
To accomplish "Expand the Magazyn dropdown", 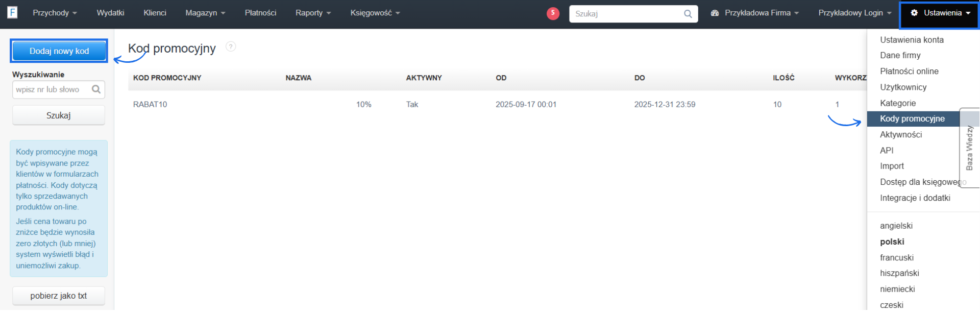I will coord(205,13).
